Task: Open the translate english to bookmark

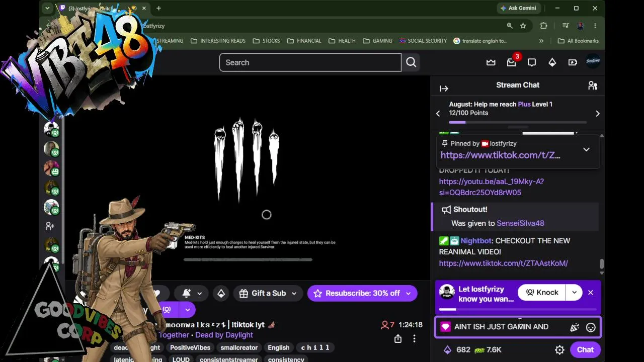Action: [x=480, y=41]
